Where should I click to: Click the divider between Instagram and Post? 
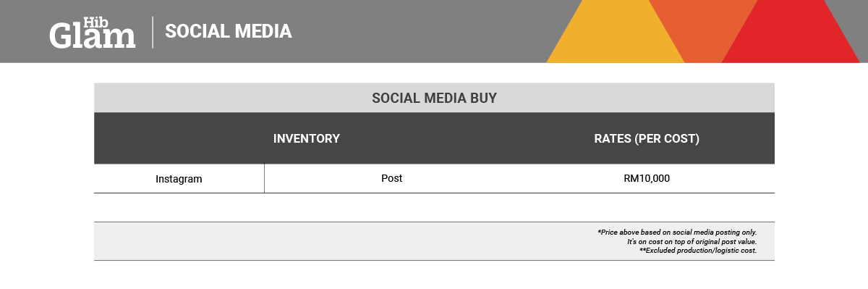264,179
